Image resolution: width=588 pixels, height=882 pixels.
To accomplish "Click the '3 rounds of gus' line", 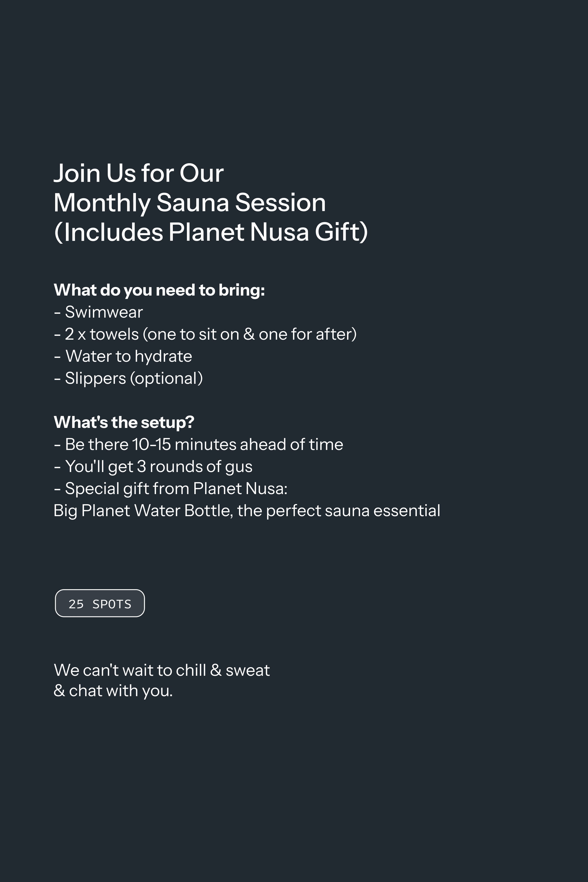I will click(x=153, y=467).
